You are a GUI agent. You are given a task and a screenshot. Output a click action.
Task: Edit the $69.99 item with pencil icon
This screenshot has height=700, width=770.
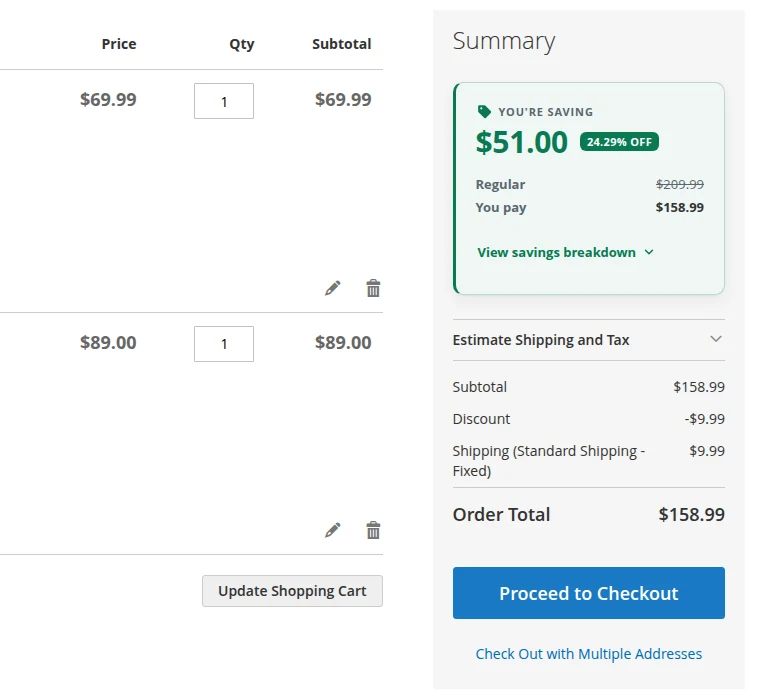[x=332, y=288]
